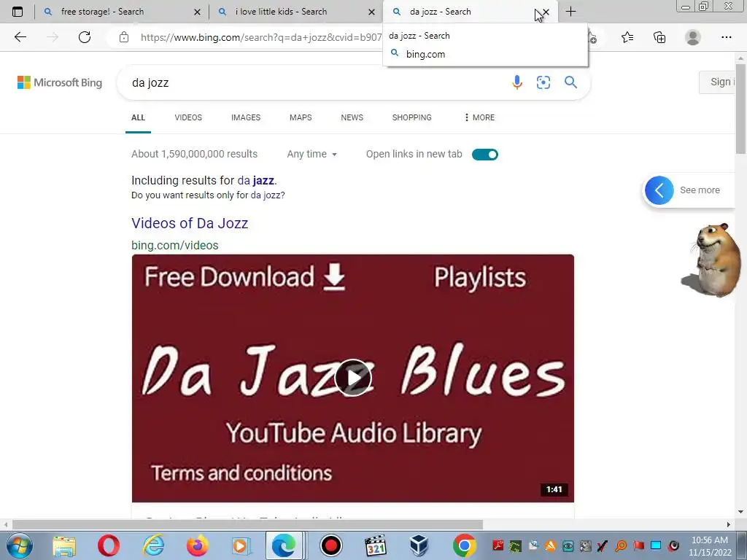Close the free storage! - Search tab
This screenshot has width=747, height=560.
(197, 12)
